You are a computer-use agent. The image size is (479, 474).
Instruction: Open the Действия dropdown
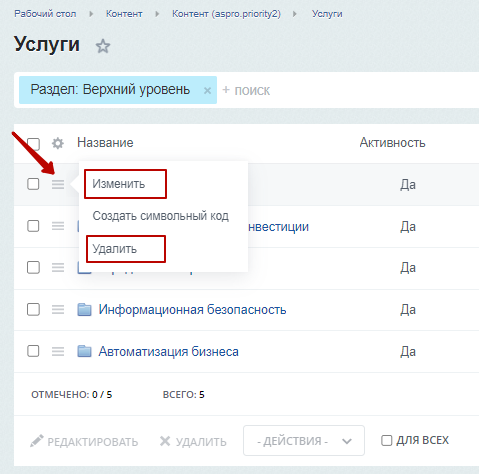pos(304,440)
